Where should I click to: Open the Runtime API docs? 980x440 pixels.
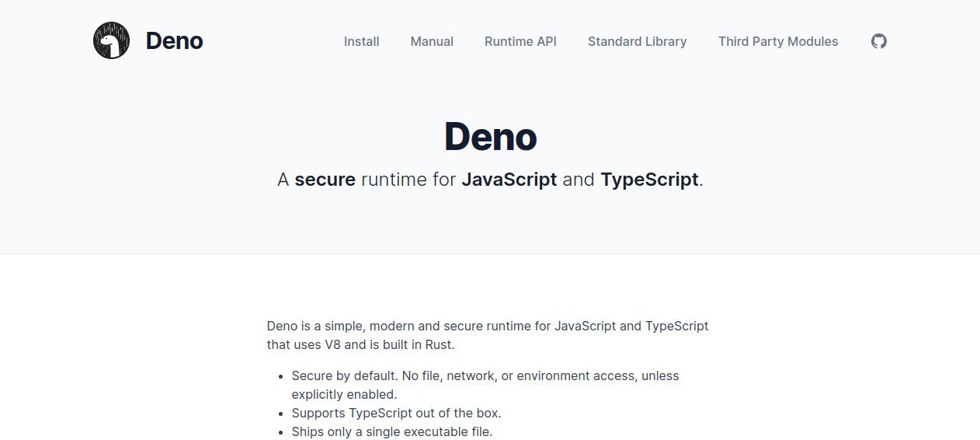[520, 41]
